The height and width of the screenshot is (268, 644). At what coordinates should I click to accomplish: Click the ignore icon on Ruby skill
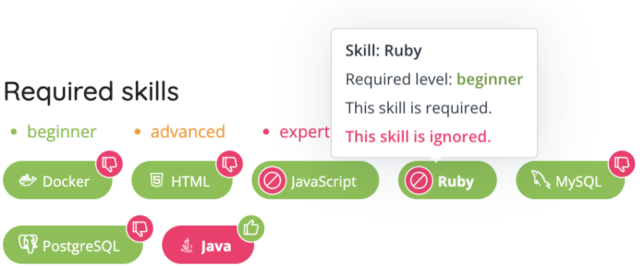418,182
